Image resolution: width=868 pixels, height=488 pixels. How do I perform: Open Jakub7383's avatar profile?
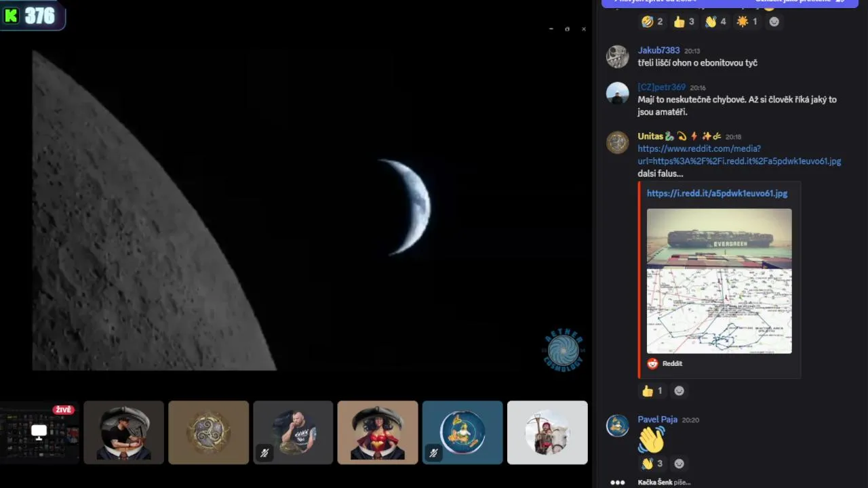(617, 56)
